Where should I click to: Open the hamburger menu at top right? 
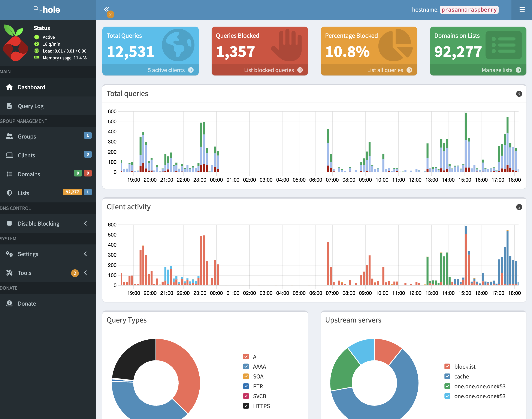[522, 10]
